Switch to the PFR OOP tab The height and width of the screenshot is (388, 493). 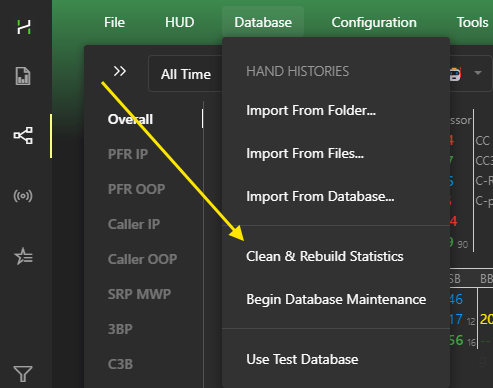[x=136, y=189]
